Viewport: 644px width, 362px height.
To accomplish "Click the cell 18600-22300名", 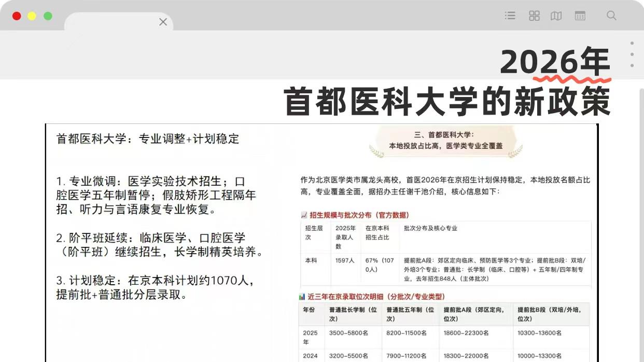I will coord(466,333).
